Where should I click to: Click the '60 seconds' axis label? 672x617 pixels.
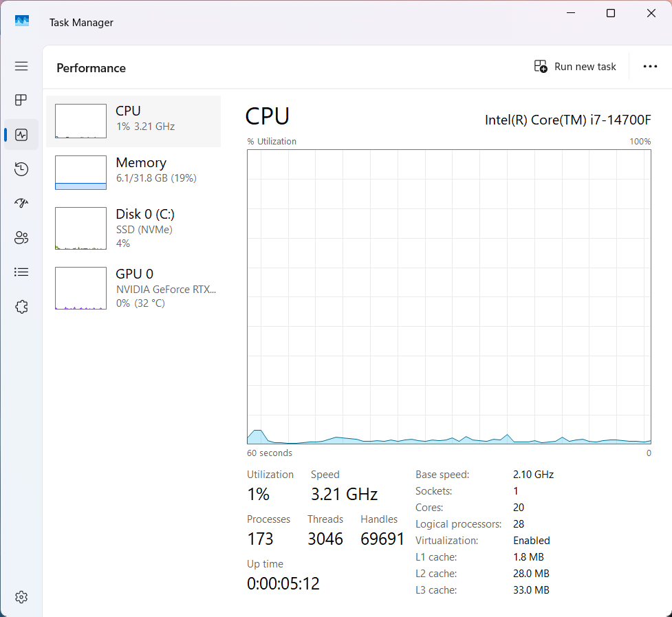point(270,453)
